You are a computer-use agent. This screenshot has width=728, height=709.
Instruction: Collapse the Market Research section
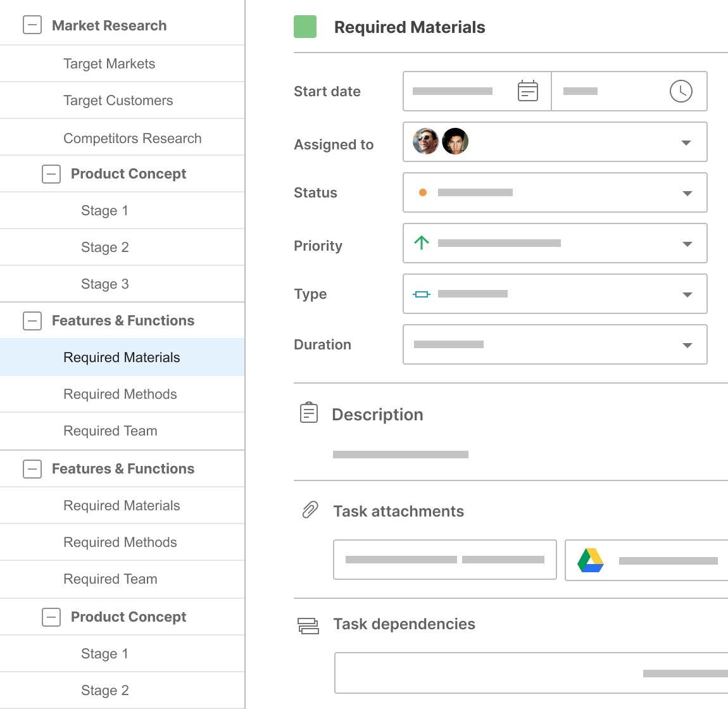(32, 25)
